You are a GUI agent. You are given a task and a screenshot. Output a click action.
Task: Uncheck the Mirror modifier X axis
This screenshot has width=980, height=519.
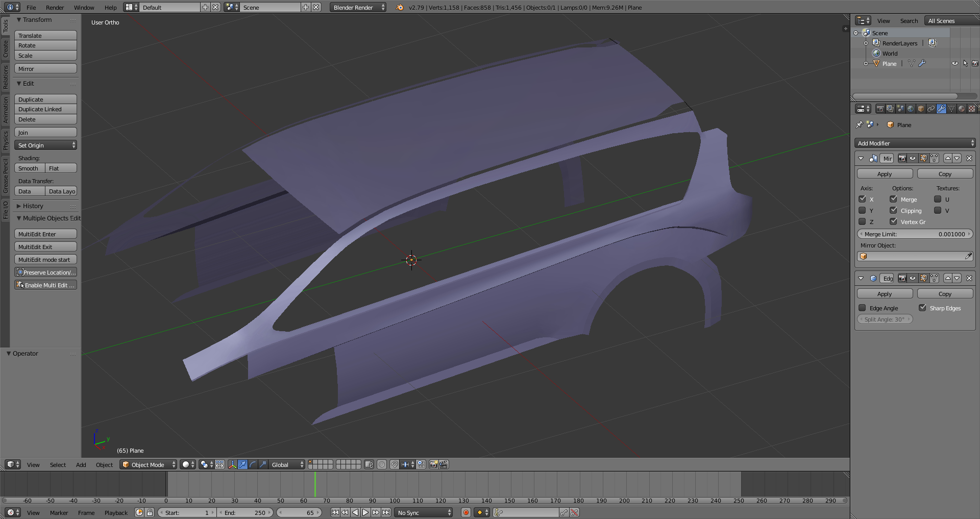click(863, 199)
